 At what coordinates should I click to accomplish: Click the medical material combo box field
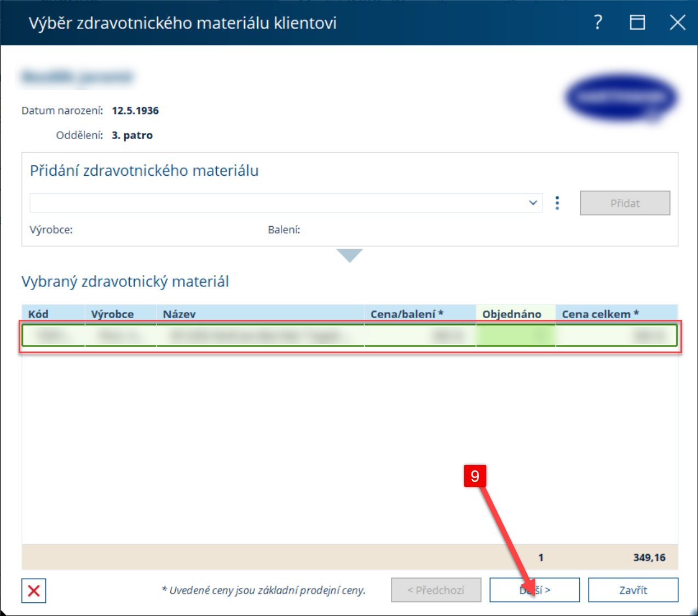coord(286,203)
